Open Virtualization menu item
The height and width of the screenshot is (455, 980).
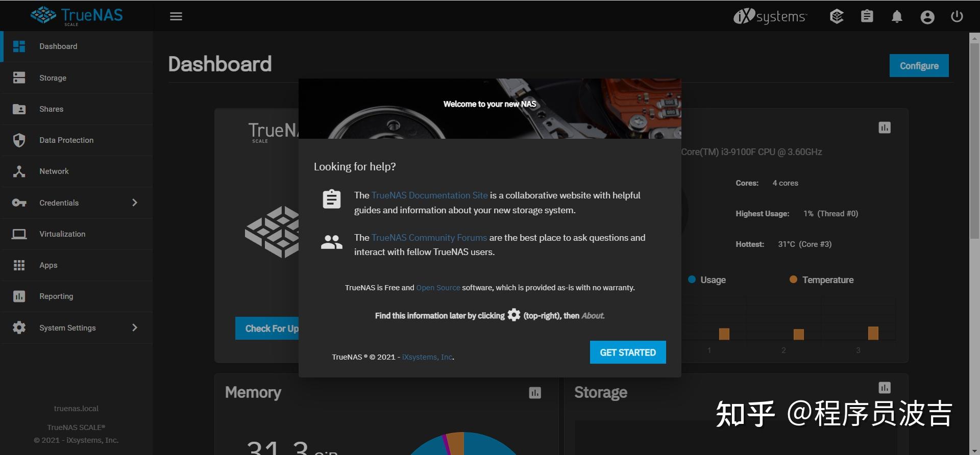tap(77, 234)
